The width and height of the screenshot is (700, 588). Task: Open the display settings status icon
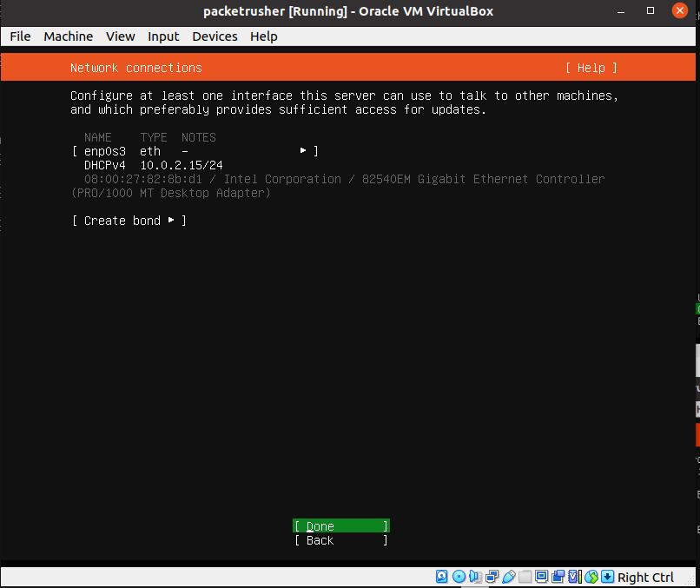(541, 577)
